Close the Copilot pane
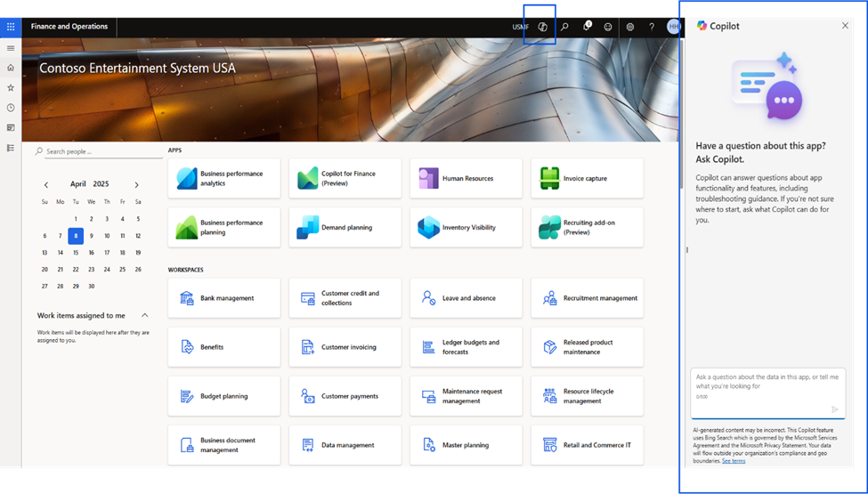The image size is (868, 494). (x=845, y=26)
